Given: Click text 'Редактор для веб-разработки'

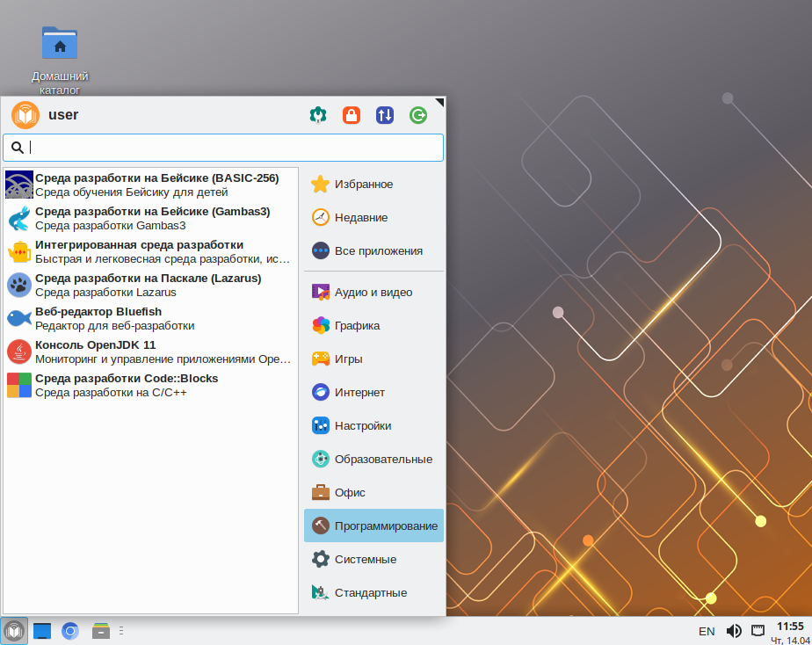Looking at the screenshot, I should pos(115,326).
